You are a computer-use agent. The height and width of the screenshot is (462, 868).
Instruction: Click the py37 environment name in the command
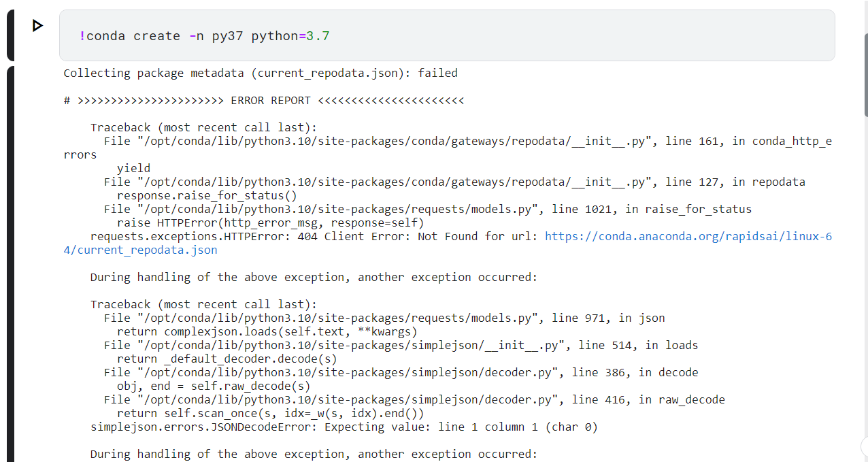[227, 36]
